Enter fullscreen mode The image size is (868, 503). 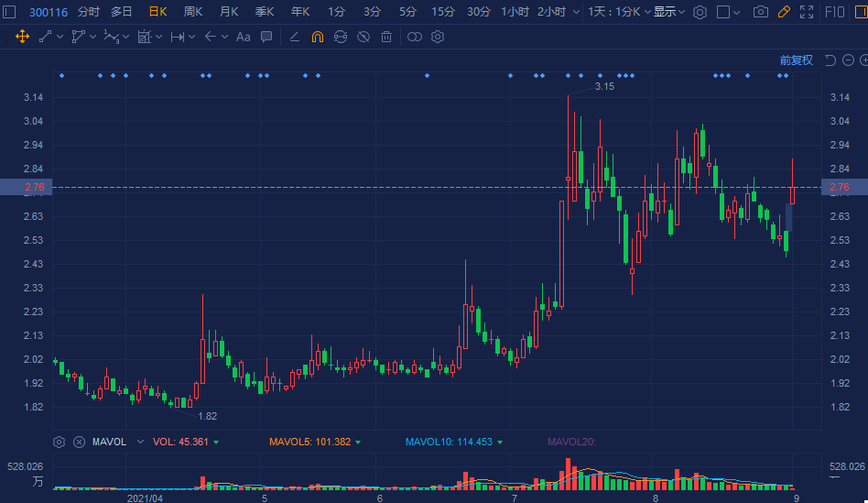coord(807,12)
